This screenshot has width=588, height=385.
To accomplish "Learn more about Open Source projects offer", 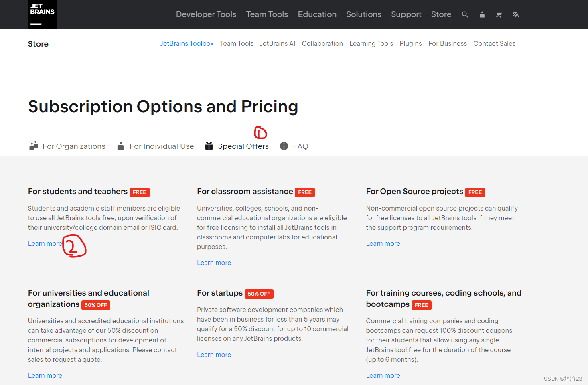I will (x=383, y=243).
